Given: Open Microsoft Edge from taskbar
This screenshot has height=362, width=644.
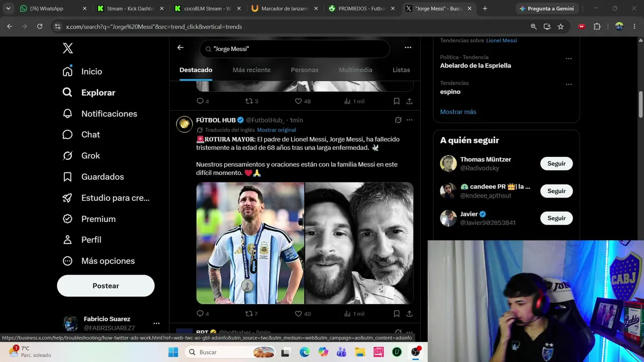Looking at the screenshot, I should pos(304,352).
